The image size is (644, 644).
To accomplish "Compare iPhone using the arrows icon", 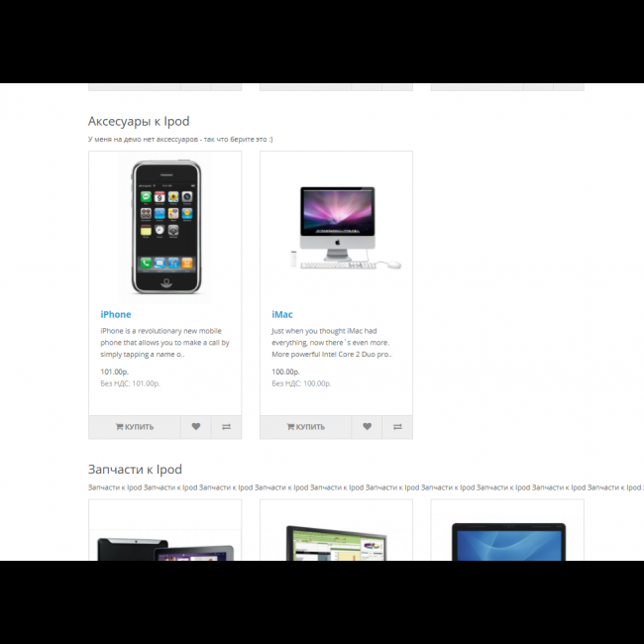I will click(226, 427).
